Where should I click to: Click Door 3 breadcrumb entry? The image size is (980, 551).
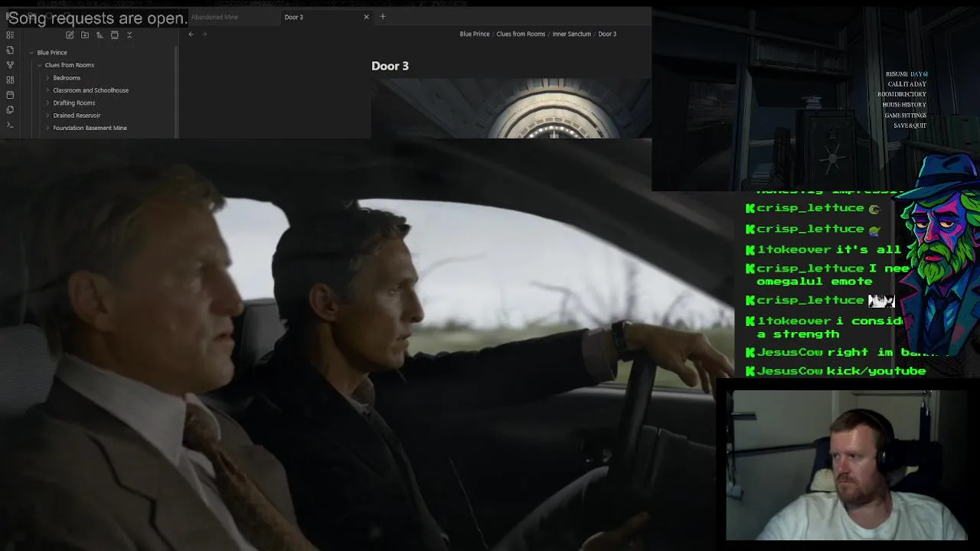607,34
